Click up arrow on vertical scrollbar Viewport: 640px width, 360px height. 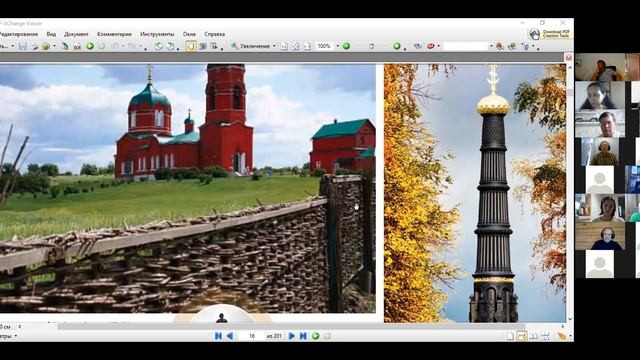click(569, 67)
